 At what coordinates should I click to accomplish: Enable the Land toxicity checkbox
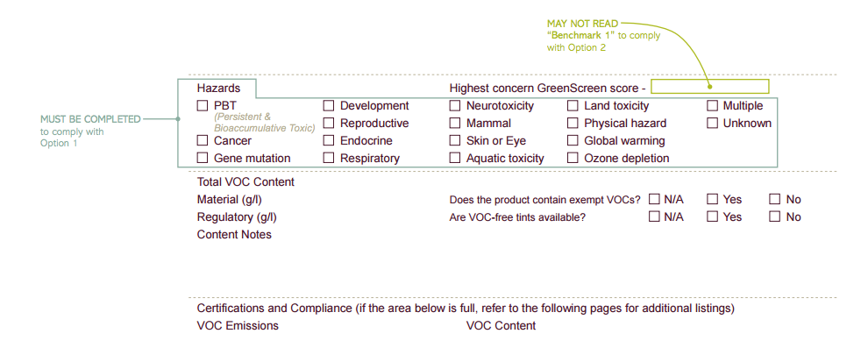click(573, 106)
